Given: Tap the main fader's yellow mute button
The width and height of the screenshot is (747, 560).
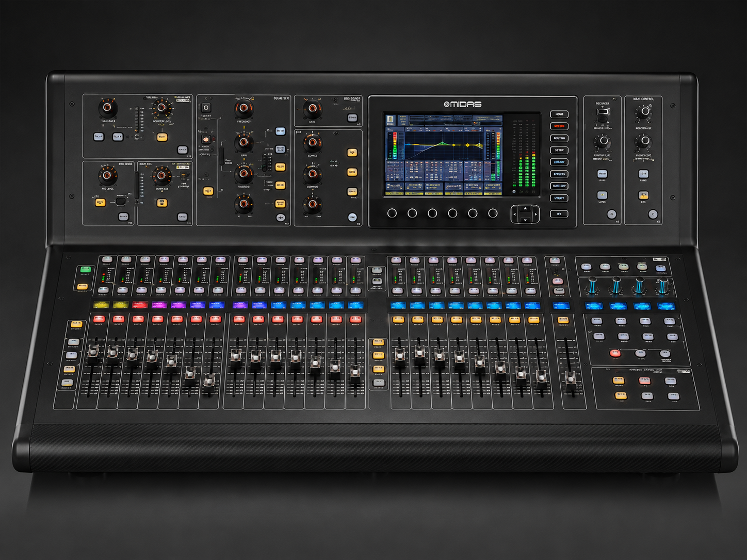Looking at the screenshot, I should [x=562, y=320].
